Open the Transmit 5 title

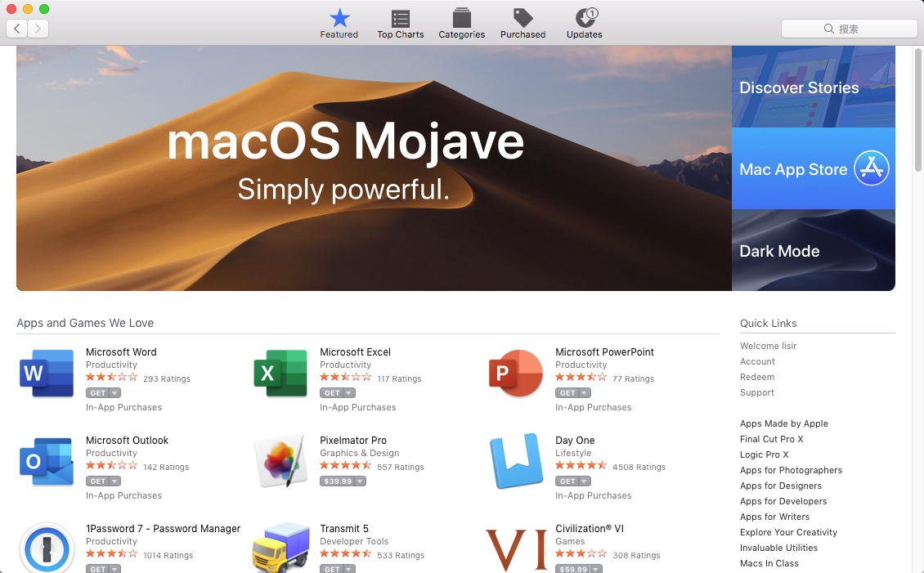[344, 529]
